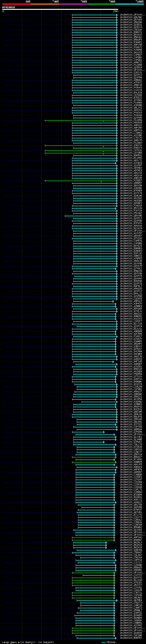Click the green alignment bar for UniRef100_B1KYV2
The image size is (146, 644).
(x=94, y=578)
